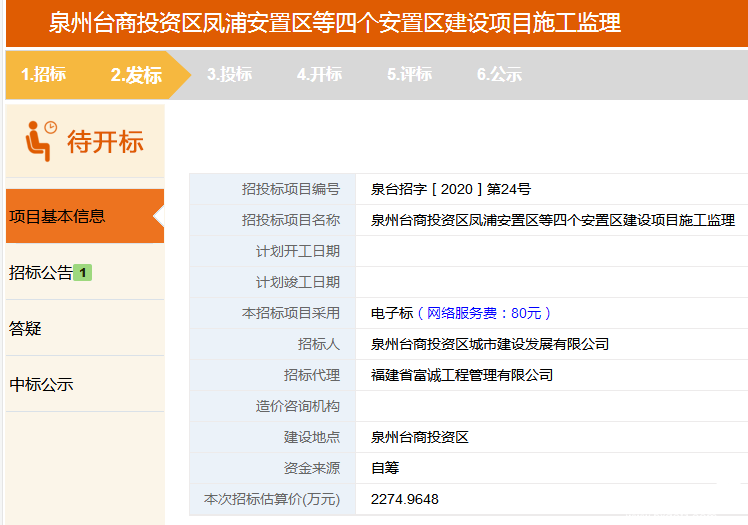Click 泉州台商投资区城市建设发展有限公司

[490, 344]
